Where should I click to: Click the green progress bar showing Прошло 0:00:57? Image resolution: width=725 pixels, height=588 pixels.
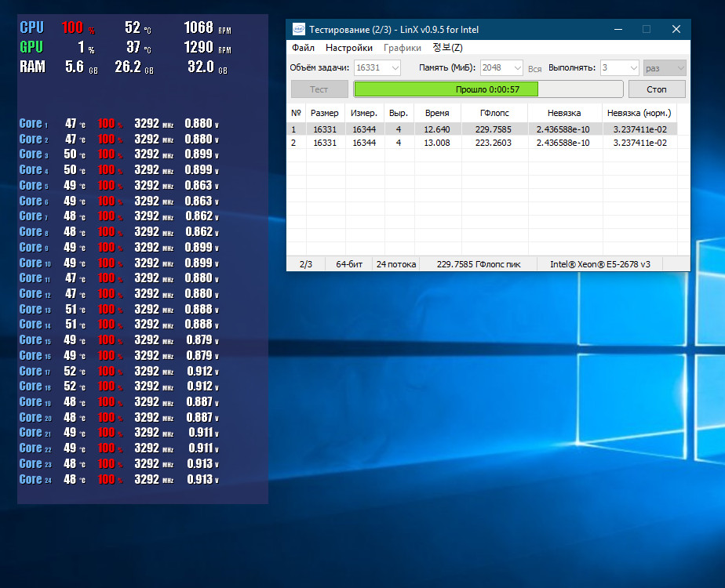pos(488,89)
